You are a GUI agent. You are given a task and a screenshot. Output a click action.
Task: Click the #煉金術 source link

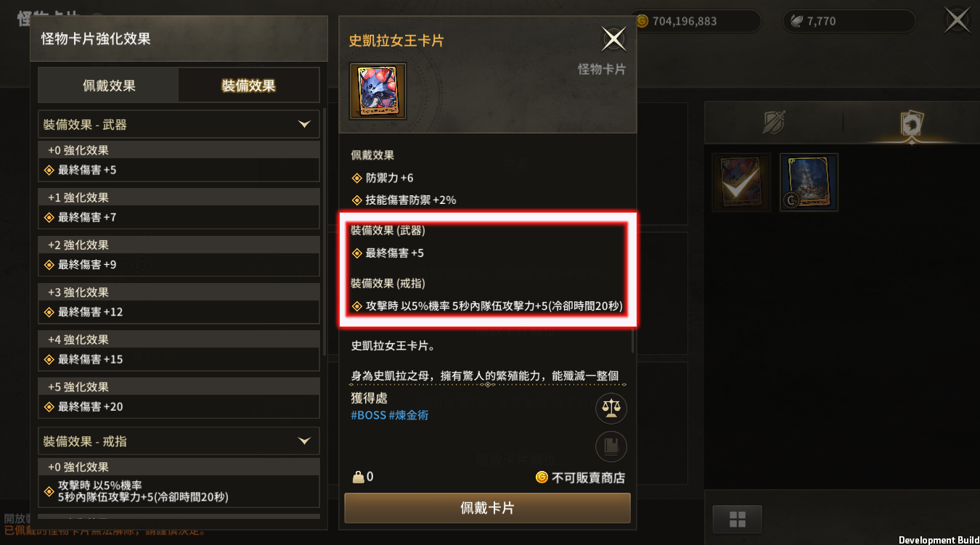[x=409, y=416]
